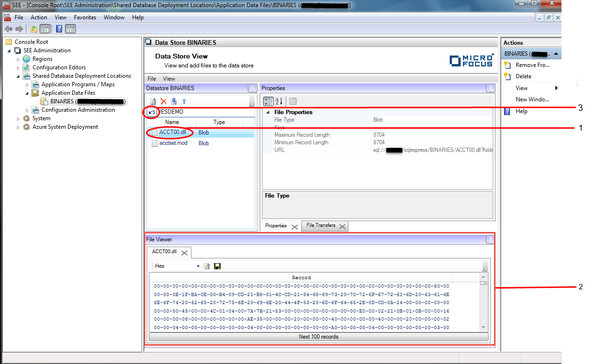
Task: Click the Categorized view icon in Properties toolbar
Action: (x=268, y=101)
